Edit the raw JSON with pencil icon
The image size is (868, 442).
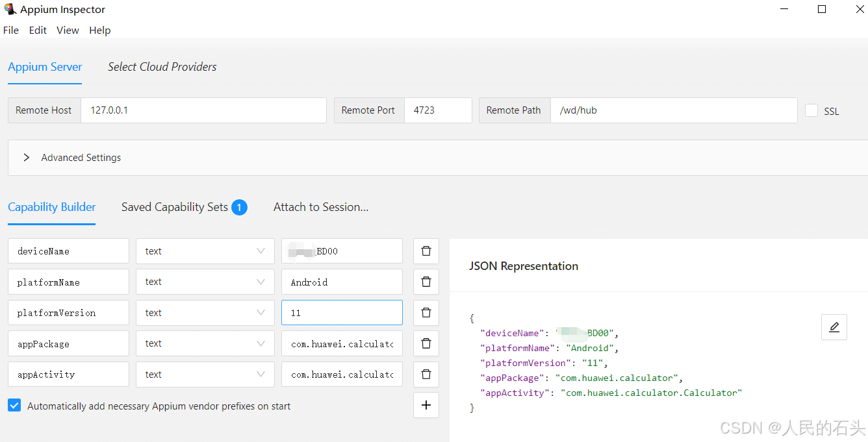click(834, 327)
